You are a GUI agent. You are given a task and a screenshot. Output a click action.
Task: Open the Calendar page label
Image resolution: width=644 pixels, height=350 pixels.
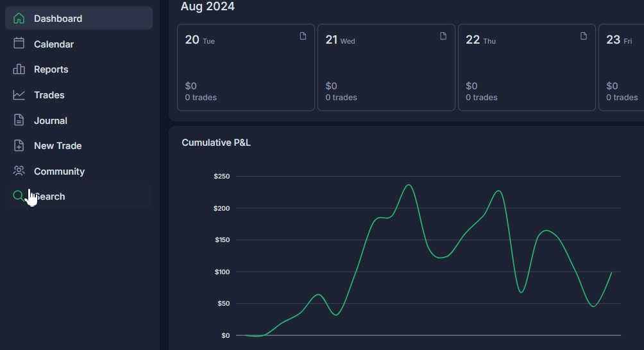[54, 44]
